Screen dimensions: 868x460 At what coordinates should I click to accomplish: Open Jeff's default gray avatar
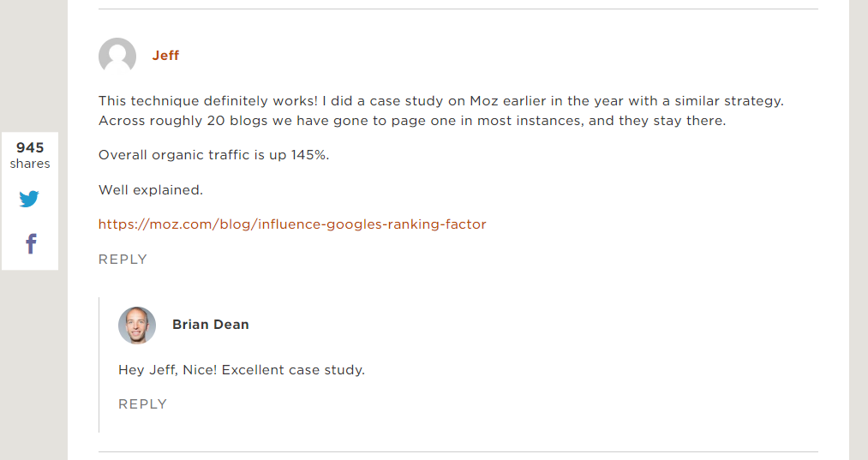click(117, 56)
